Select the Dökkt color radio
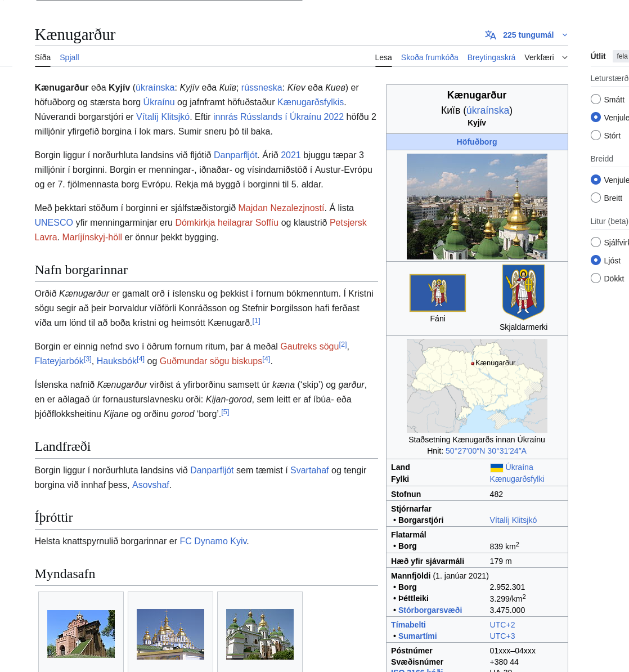629x672 pixels. click(x=596, y=279)
